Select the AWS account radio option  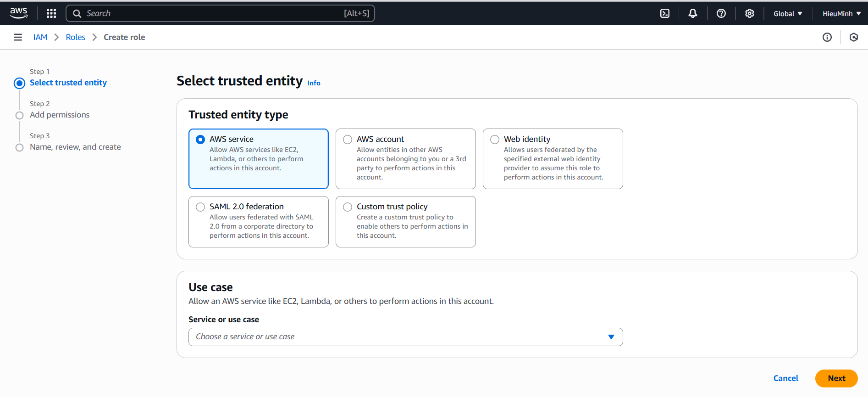[x=406, y=159]
